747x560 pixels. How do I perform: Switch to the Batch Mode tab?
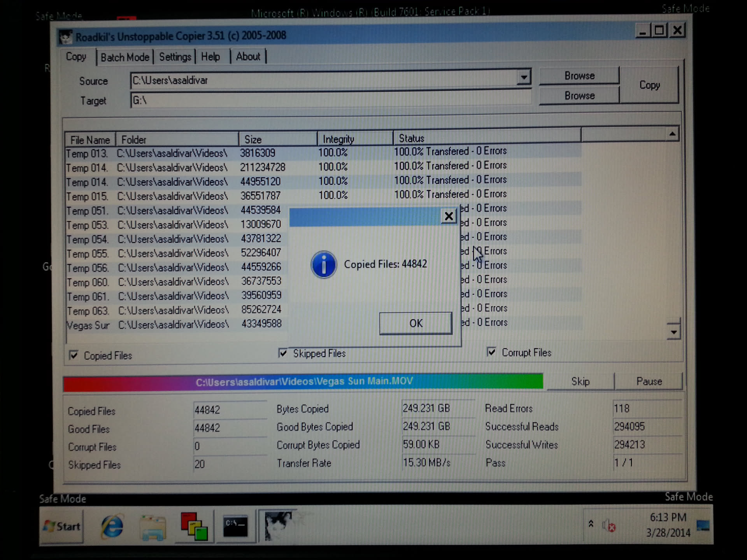pos(125,58)
